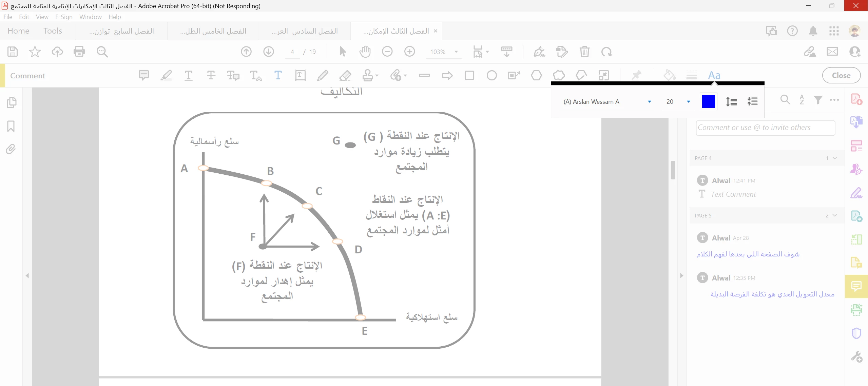Select the oval shape tool
This screenshot has height=386, width=868.
click(x=491, y=75)
